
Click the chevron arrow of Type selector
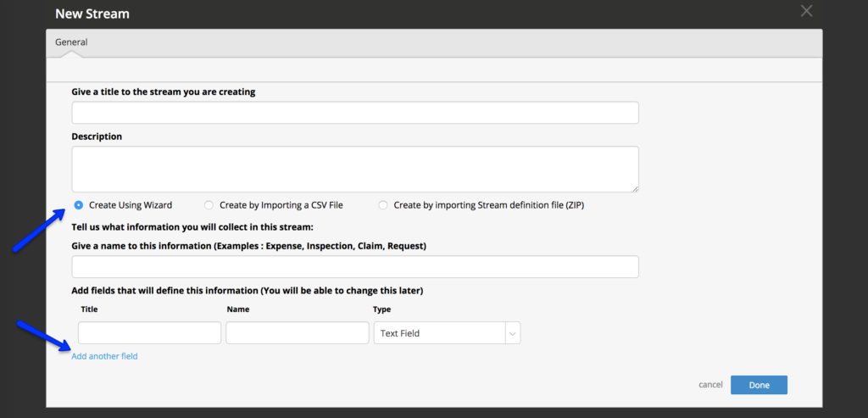click(x=512, y=333)
